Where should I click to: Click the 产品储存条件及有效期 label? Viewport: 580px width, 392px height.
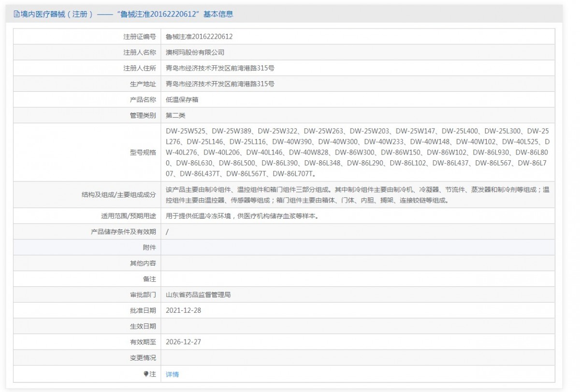[124, 232]
